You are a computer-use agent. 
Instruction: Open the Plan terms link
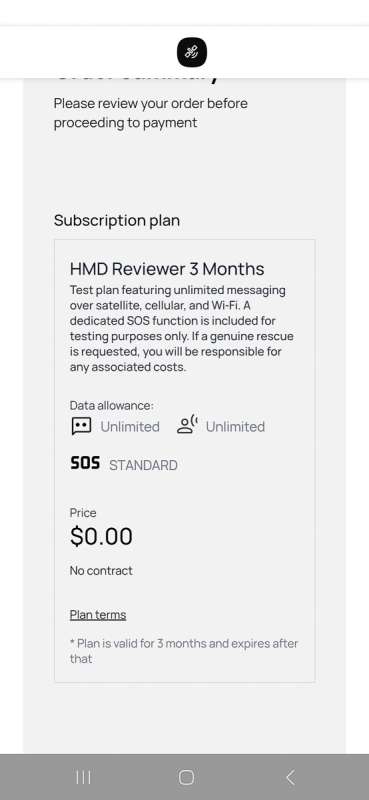click(x=98, y=615)
